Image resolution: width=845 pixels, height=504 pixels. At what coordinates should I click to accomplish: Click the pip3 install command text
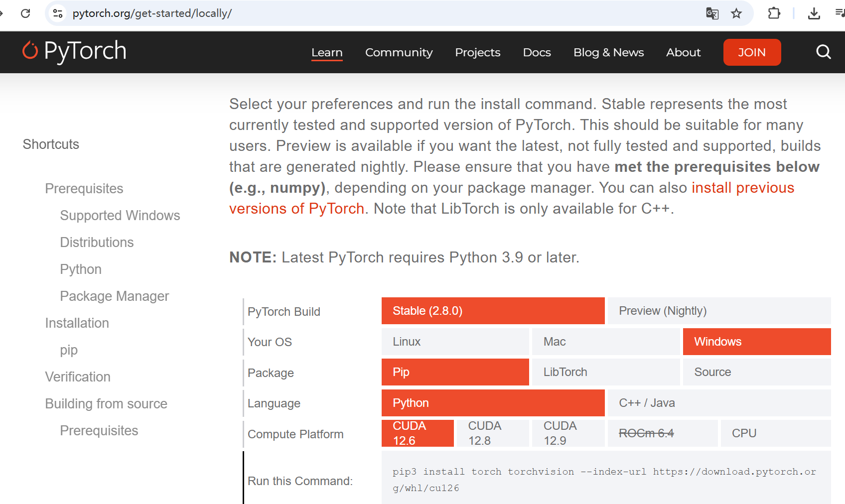[604, 480]
